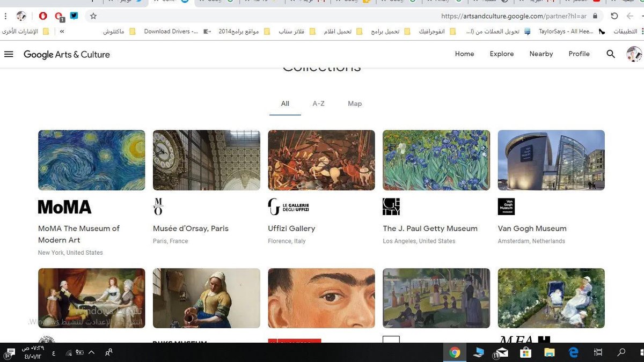Open MoMA The Museum of Modern Art link
The width and height of the screenshot is (644, 362).
point(79,234)
